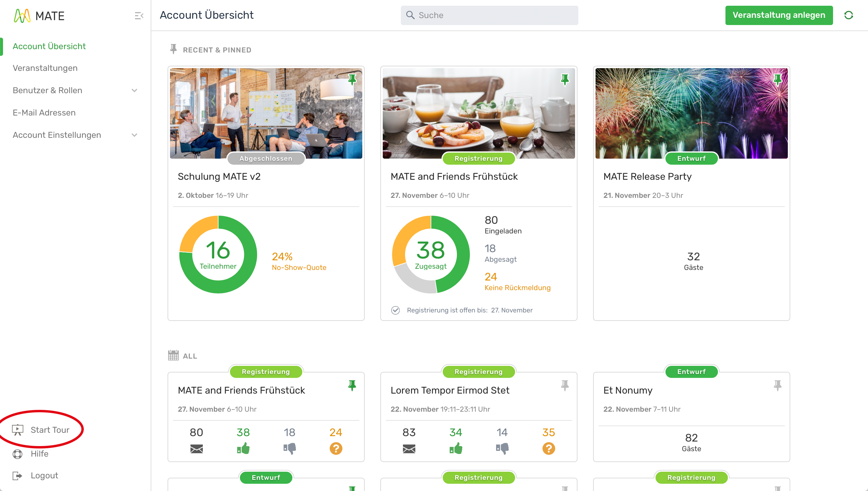Click Entwurf badge above Et Nonumy
This screenshot has height=491, width=868.
click(691, 372)
